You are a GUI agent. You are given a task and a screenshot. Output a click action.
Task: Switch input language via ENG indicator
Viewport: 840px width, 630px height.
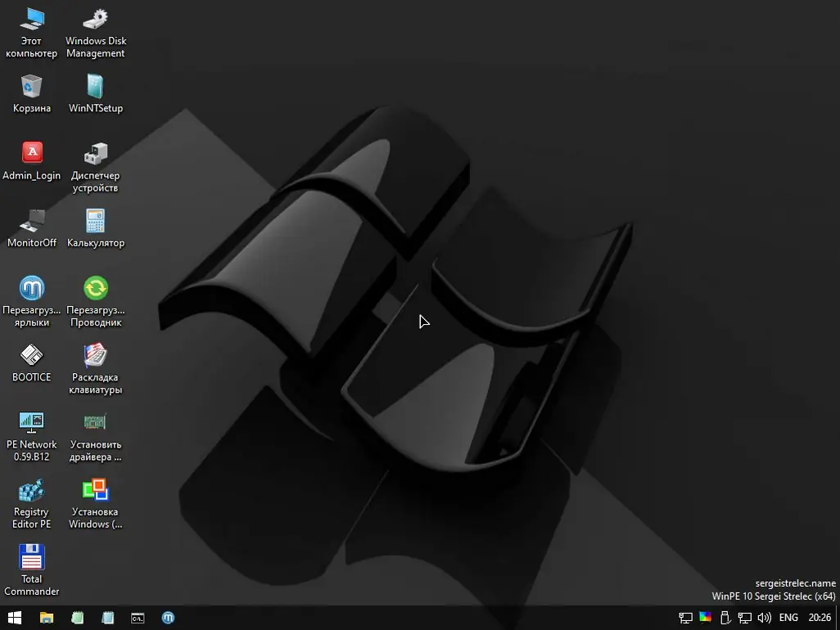788,618
